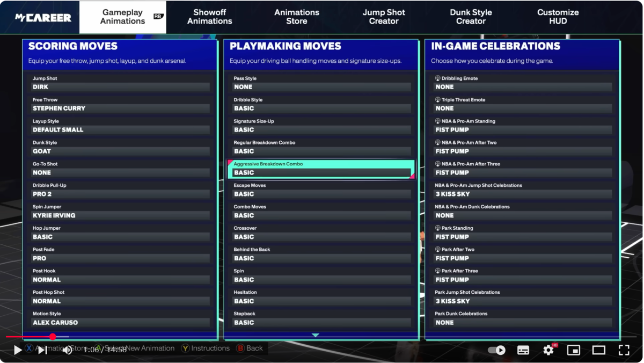Image resolution: width=644 pixels, height=363 pixels.
Task: Select Dunk Style GOAT row
Action: (x=120, y=147)
